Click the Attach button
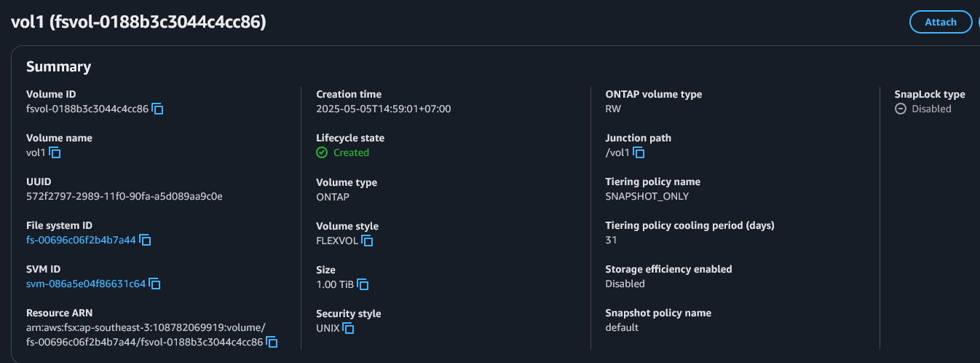This screenshot has width=980, height=363. tap(941, 22)
